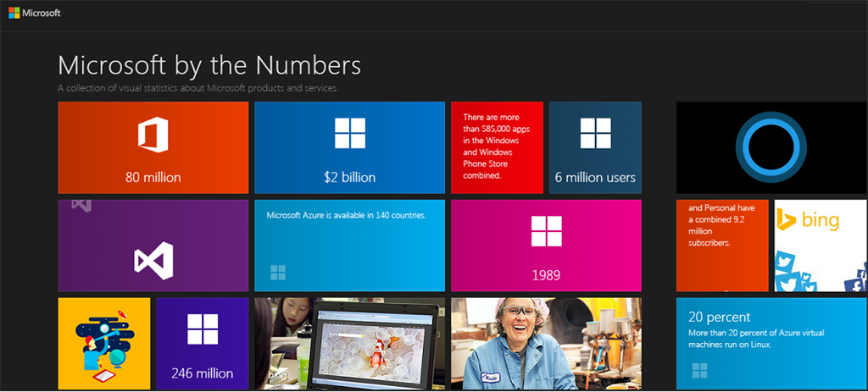The height and width of the screenshot is (392, 868).
Task: Select the large Visual Studio logo tile
Action: pyautogui.click(x=153, y=246)
